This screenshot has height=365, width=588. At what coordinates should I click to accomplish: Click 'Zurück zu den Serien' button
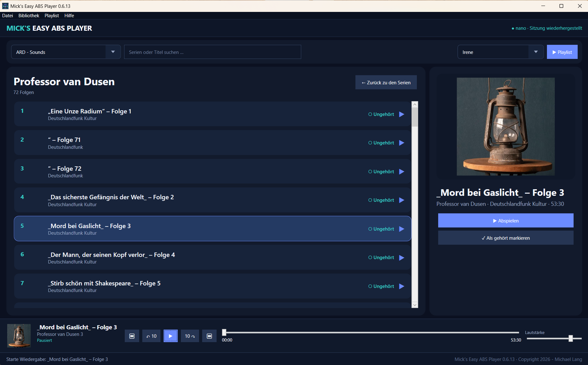point(386,82)
